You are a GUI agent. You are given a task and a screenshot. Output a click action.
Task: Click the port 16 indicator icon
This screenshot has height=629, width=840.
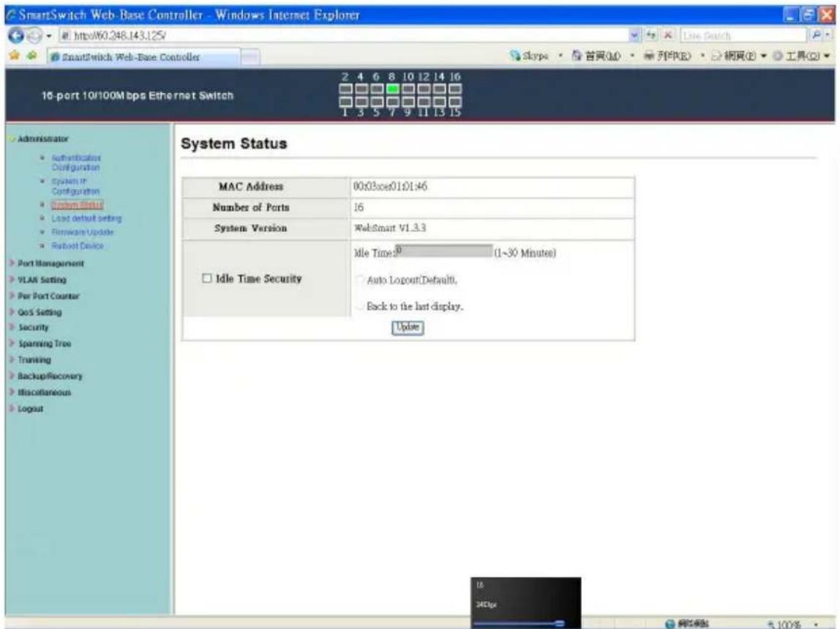click(455, 89)
